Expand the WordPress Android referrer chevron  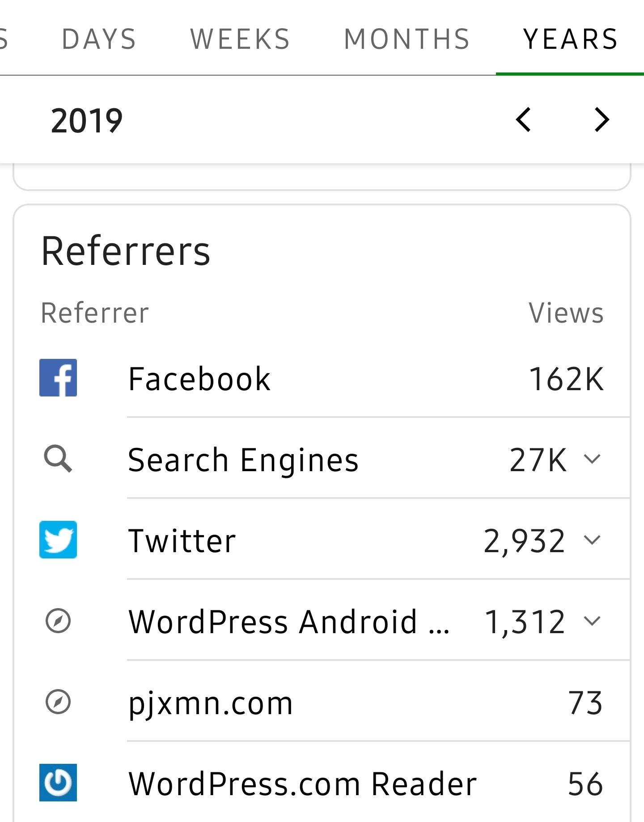click(592, 621)
